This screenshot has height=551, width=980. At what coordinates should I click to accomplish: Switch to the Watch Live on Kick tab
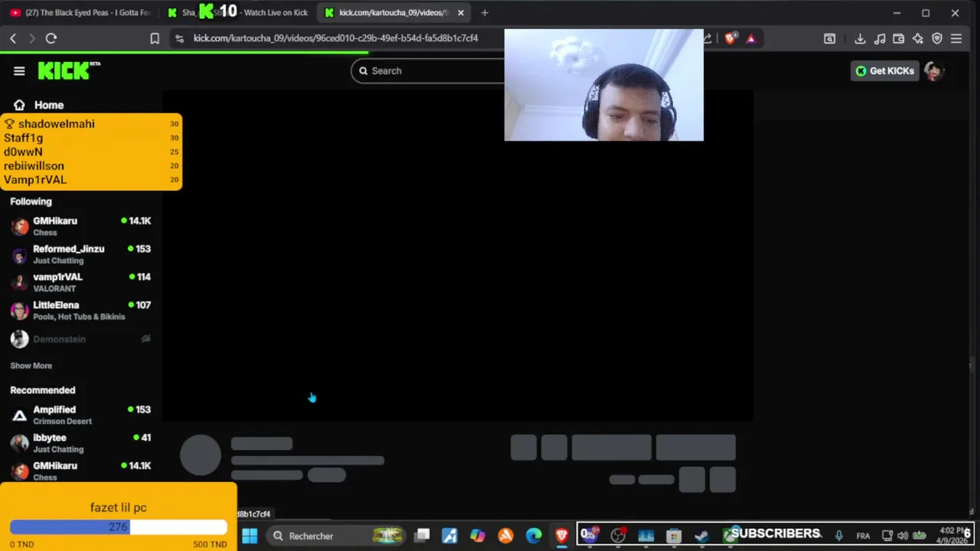point(237,12)
